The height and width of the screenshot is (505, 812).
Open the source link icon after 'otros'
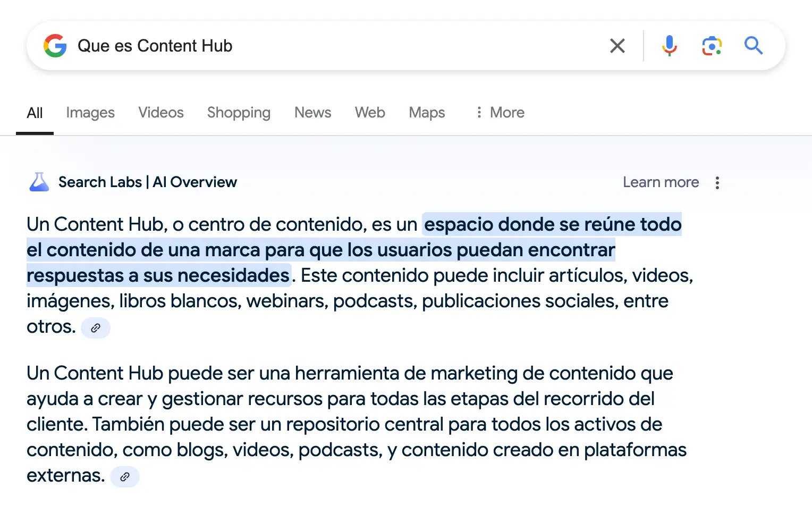[x=96, y=328]
